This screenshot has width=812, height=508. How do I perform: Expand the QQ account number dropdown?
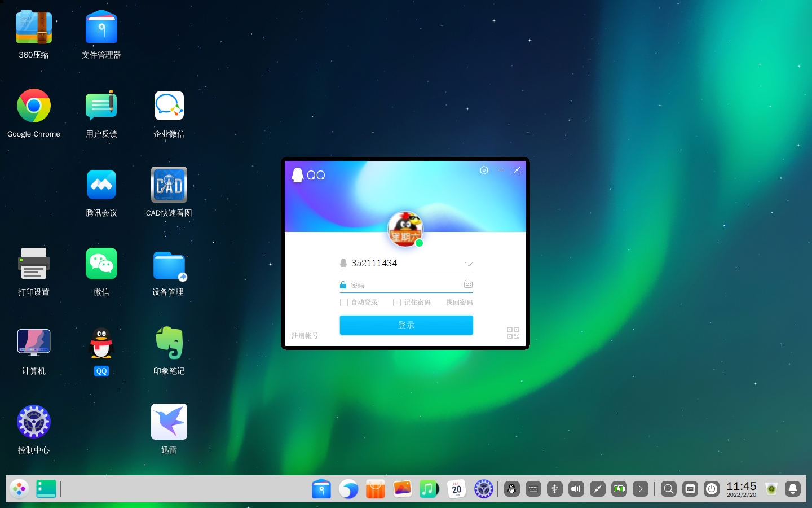(x=469, y=264)
